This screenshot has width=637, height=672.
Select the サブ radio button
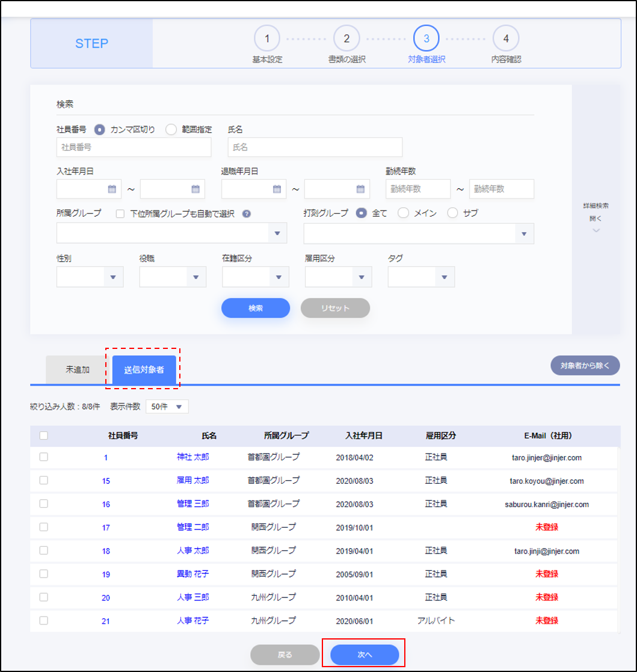click(452, 213)
